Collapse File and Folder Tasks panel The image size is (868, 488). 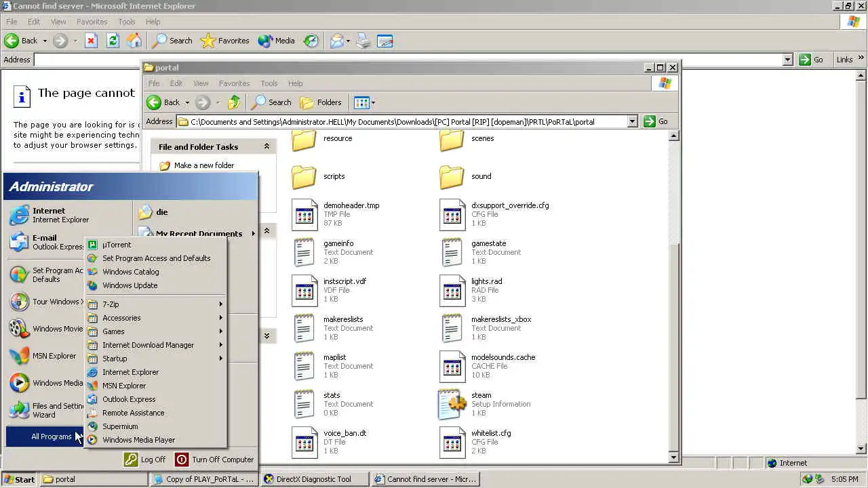click(x=267, y=146)
